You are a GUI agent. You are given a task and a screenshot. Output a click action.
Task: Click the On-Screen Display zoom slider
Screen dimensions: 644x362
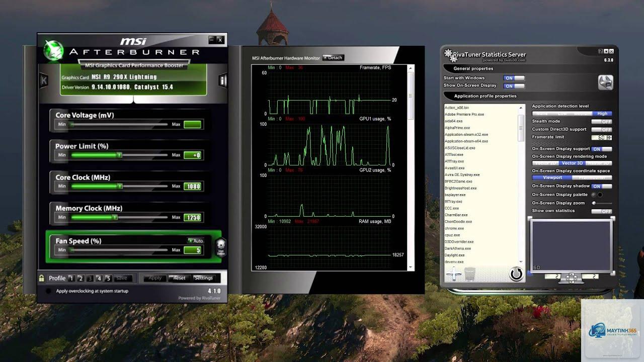pos(602,203)
